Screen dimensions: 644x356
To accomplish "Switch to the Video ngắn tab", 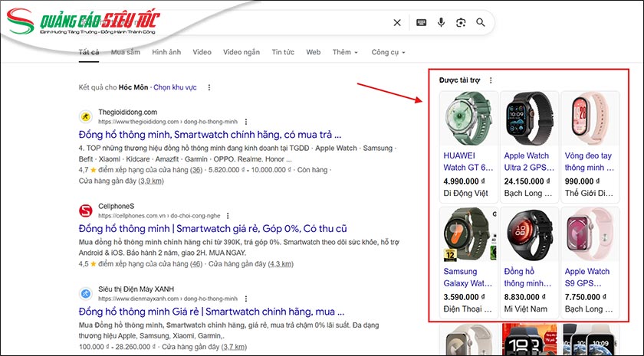I will (242, 53).
